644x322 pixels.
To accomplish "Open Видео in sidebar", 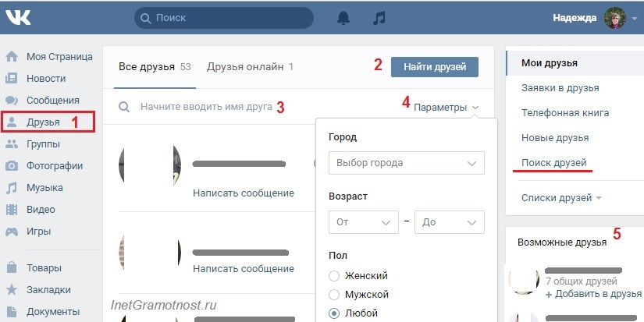I will tap(41, 210).
